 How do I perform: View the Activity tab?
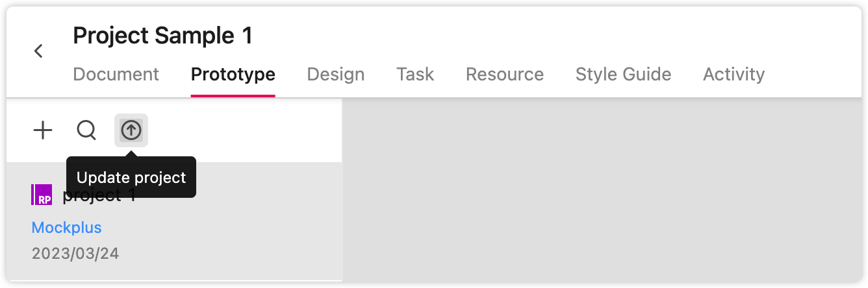734,74
